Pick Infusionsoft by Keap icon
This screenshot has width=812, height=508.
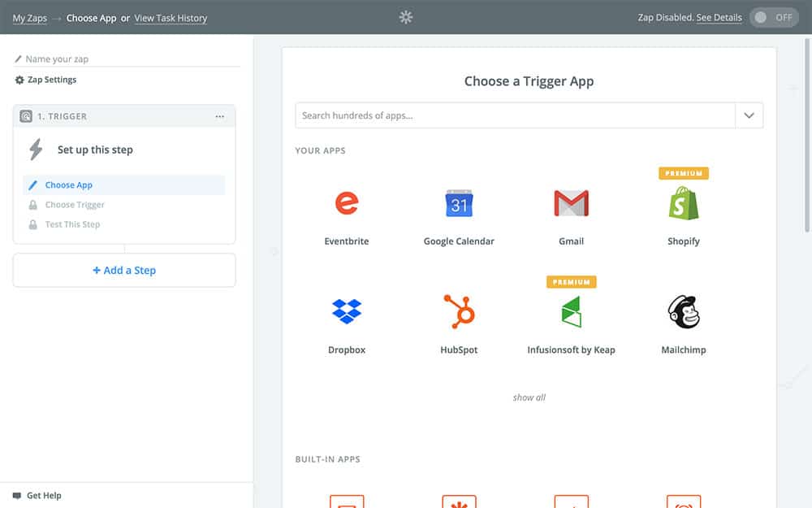click(571, 311)
